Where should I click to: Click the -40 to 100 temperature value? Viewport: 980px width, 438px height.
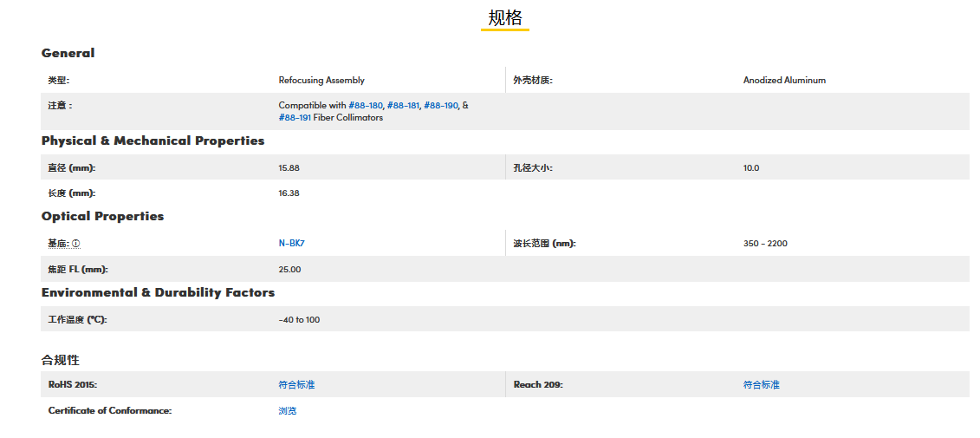[299, 320]
